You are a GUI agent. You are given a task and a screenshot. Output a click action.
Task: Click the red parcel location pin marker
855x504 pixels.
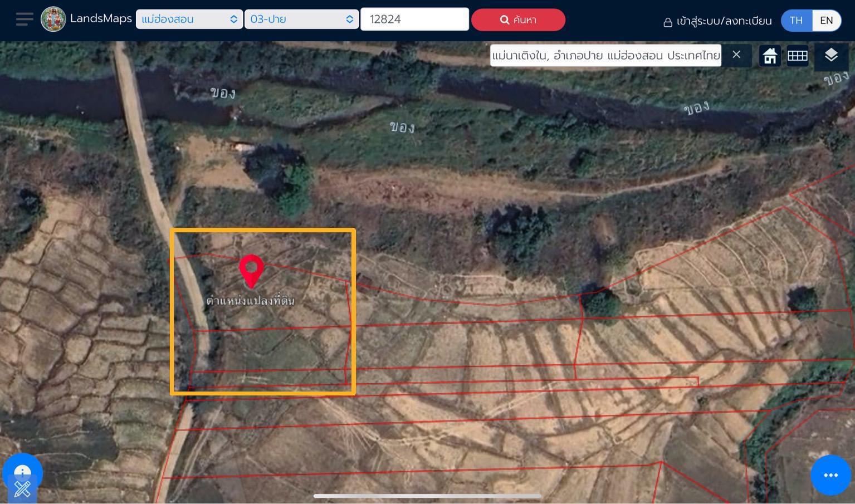coord(251,270)
